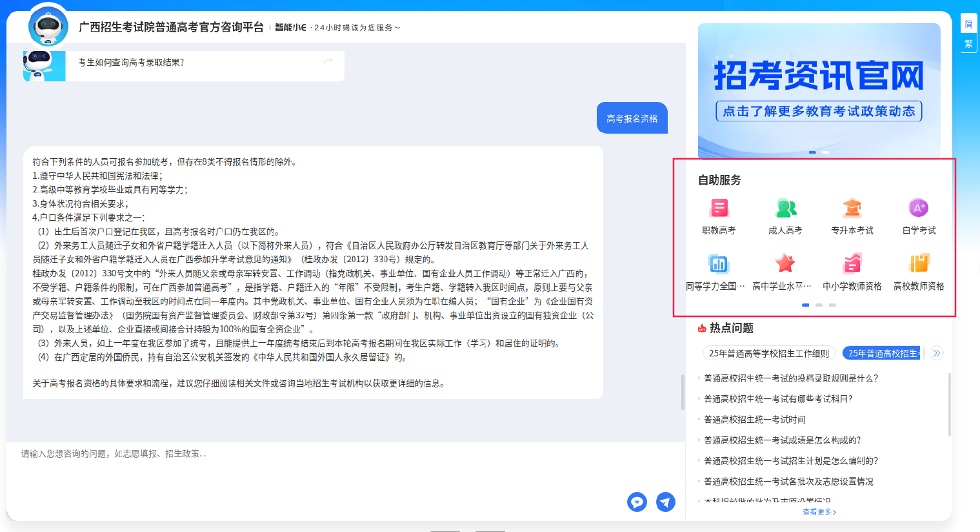Switch to traditional Chinese with 繁 toggle
This screenshot has width=980, height=532.
point(968,43)
